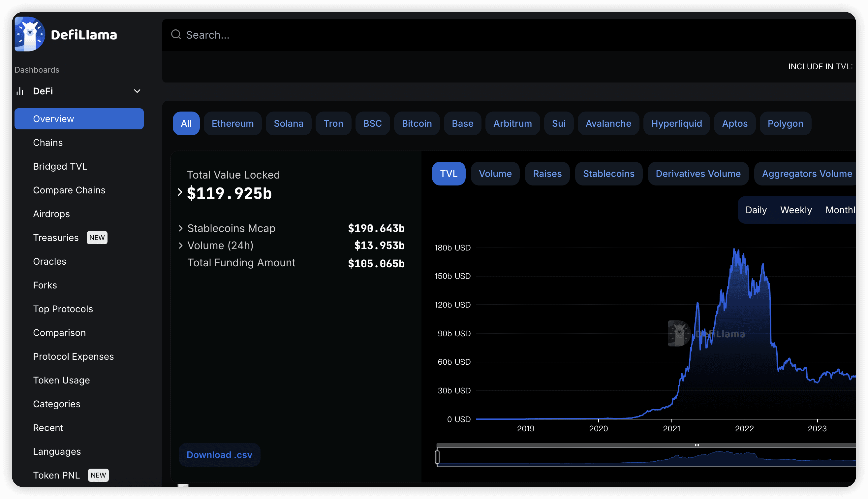Collapse the DeFi dashboards section chevron
The image size is (868, 499).
137,91
